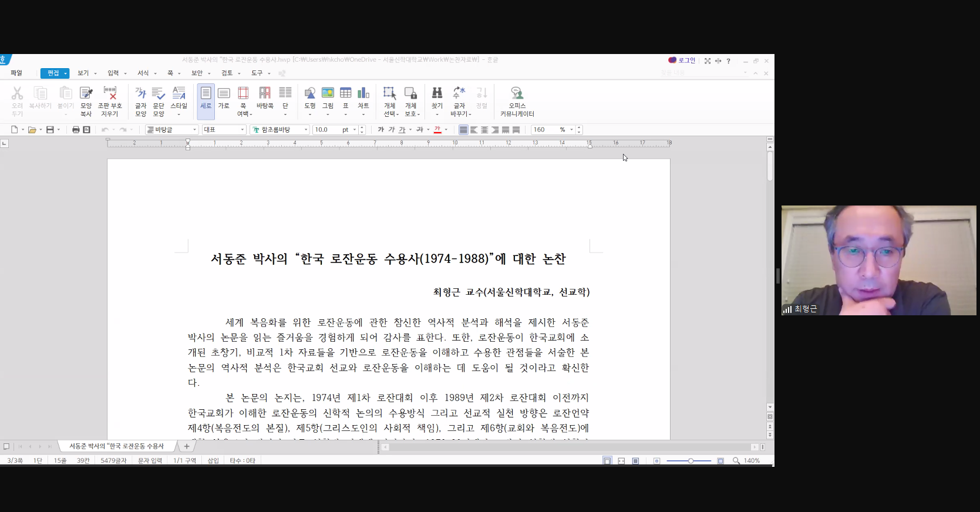980x512 pixels.
Task: Click the horizontal scrollbar track
Action: point(570,447)
